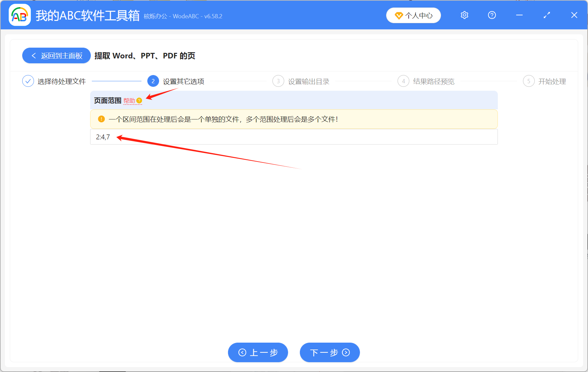Click the 提取 Word、PPT、PDF 的页 title text
This screenshot has height=372, width=588.
click(144, 55)
